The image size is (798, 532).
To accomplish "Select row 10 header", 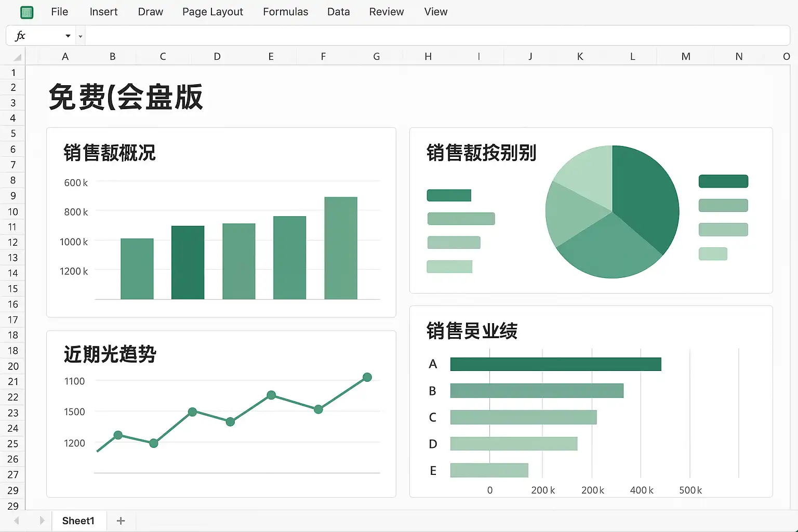I will [x=13, y=211].
